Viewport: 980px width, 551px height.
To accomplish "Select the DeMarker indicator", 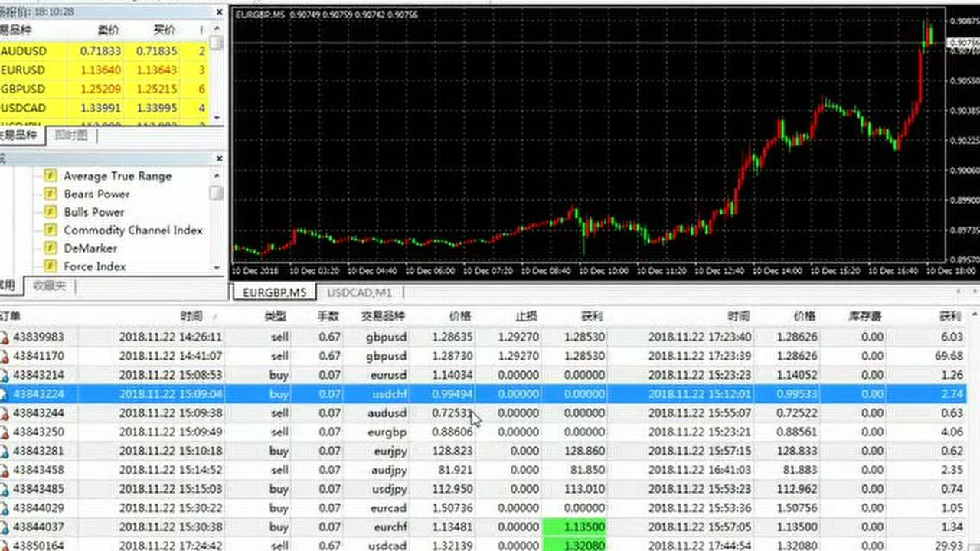I will pyautogui.click(x=90, y=248).
